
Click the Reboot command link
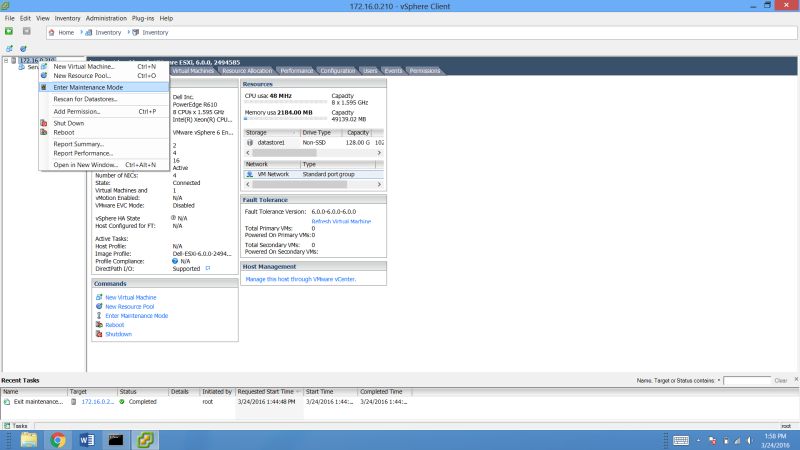[115, 325]
